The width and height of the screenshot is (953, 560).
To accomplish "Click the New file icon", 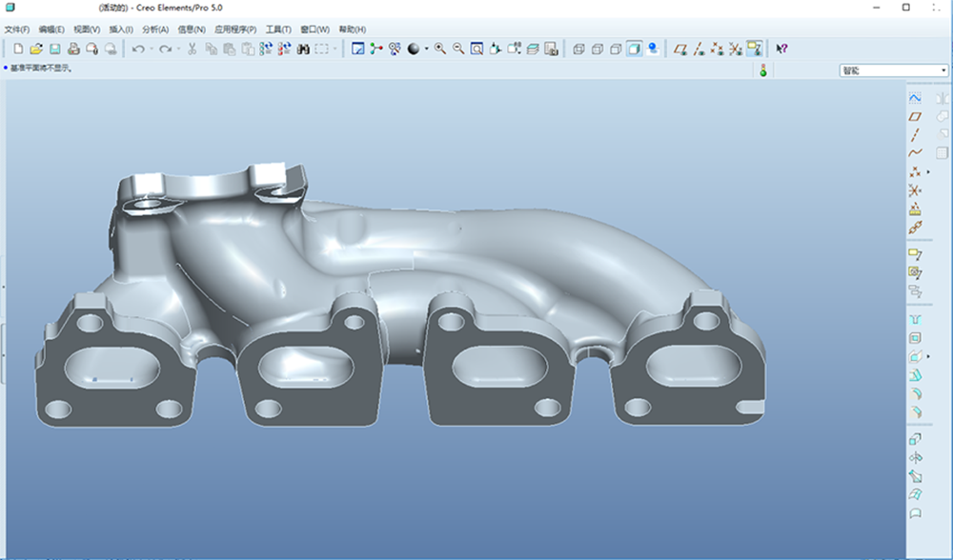I will tap(18, 49).
